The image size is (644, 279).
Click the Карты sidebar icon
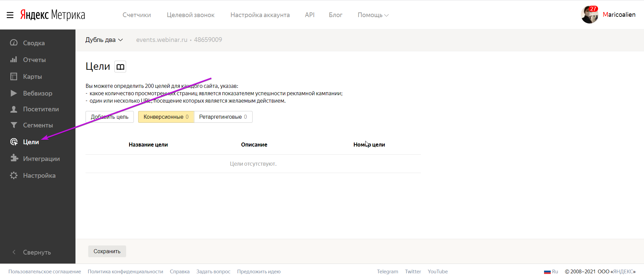click(14, 76)
